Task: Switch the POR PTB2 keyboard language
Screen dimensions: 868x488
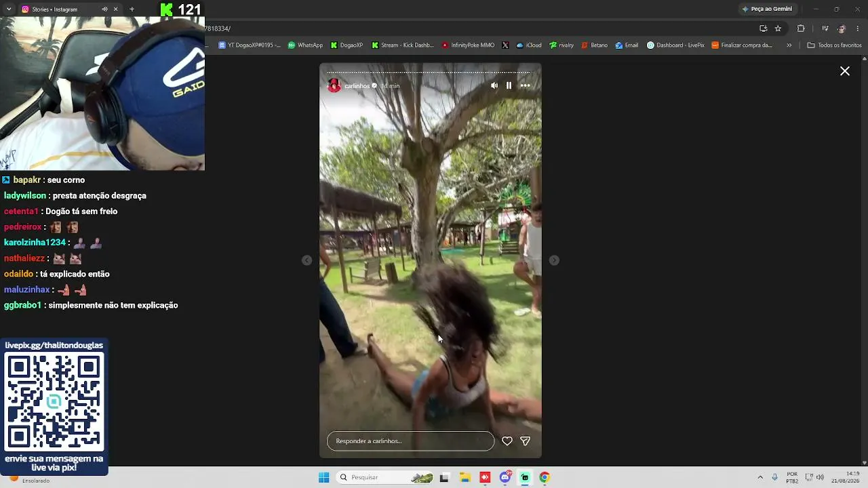Action: 792,477
